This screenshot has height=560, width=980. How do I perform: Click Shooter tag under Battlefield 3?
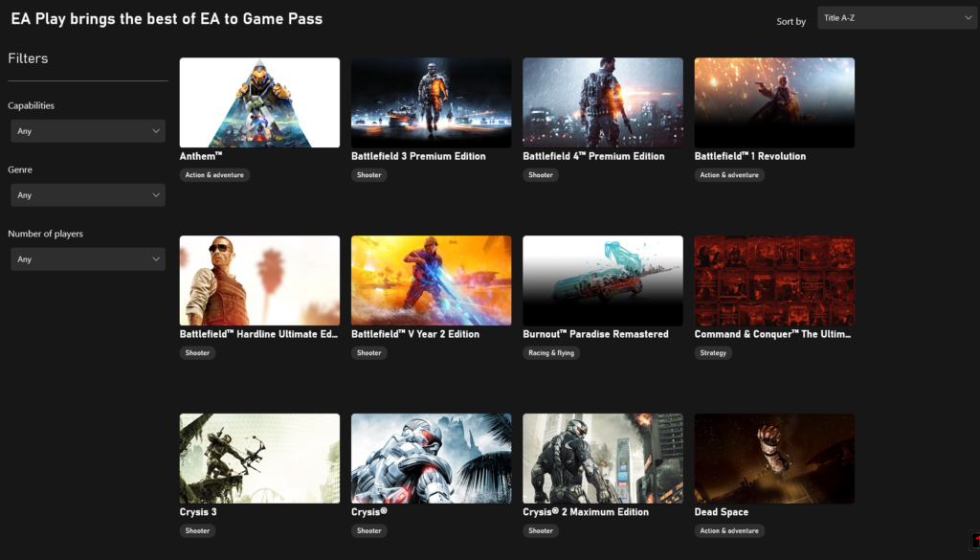pos(368,175)
